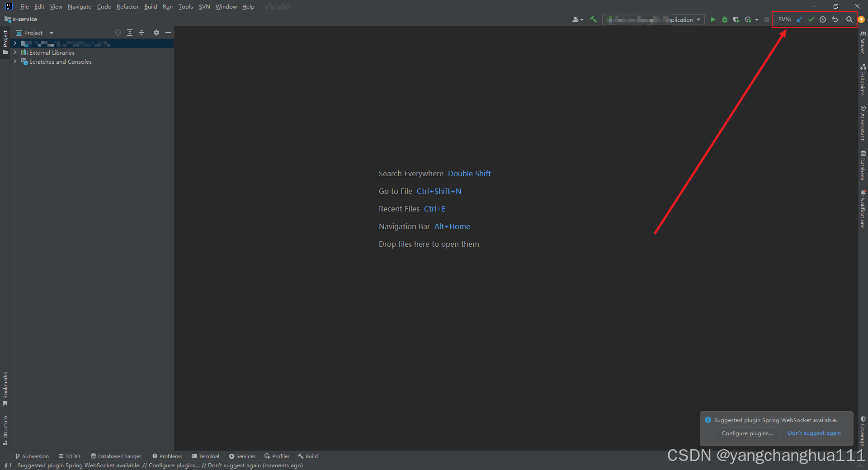This screenshot has width=868, height=470.
Task: Click the Build Project hammer icon
Action: pyautogui.click(x=593, y=19)
